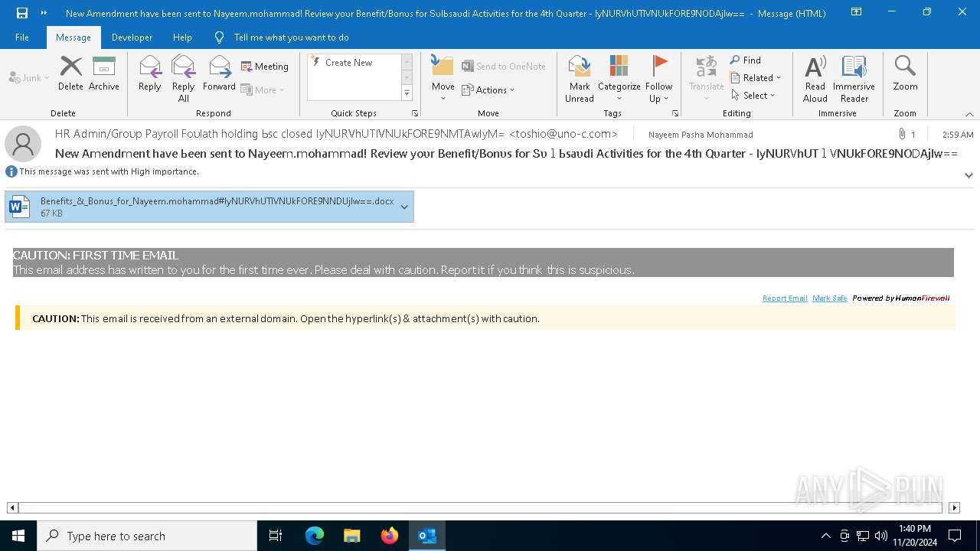This screenshot has width=980, height=551.
Task: Click the scroll left arrow
Action: click(12, 507)
